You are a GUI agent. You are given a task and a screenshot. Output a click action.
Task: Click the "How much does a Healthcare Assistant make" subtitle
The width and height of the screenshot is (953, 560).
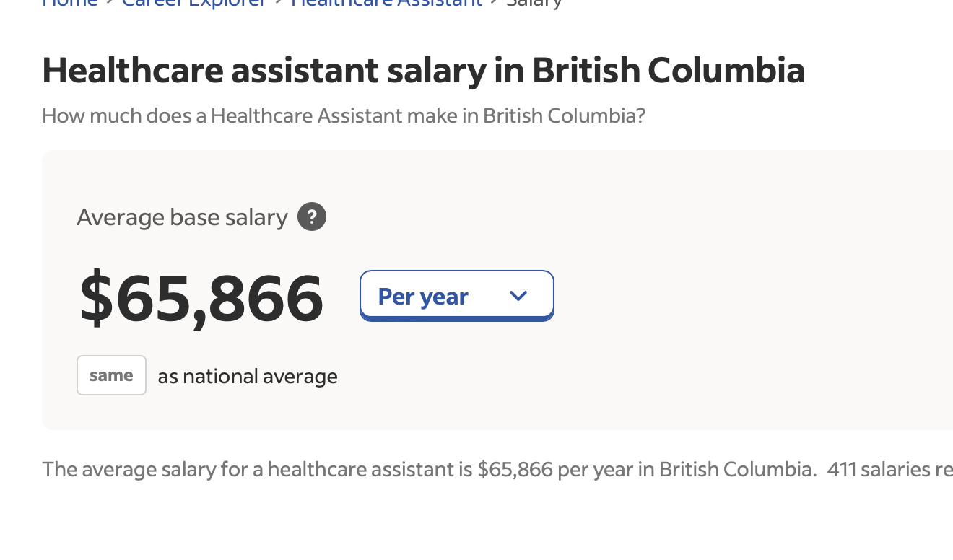pos(344,115)
